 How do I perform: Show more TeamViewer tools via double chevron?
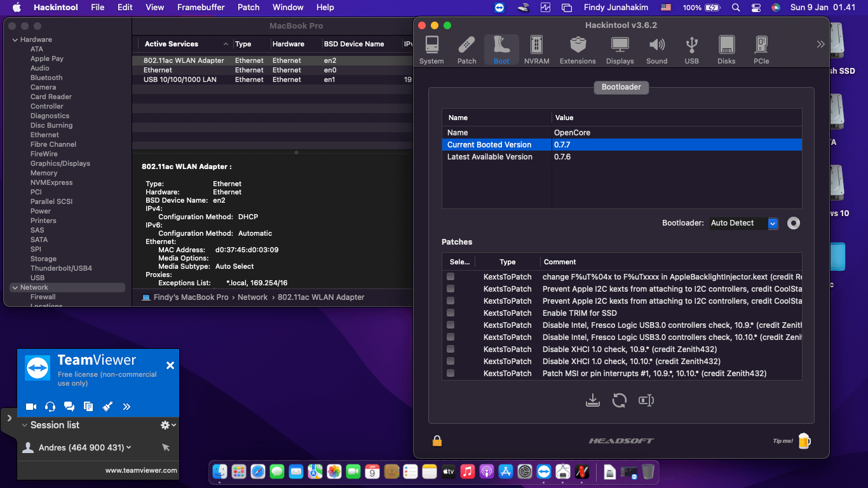pos(126,407)
